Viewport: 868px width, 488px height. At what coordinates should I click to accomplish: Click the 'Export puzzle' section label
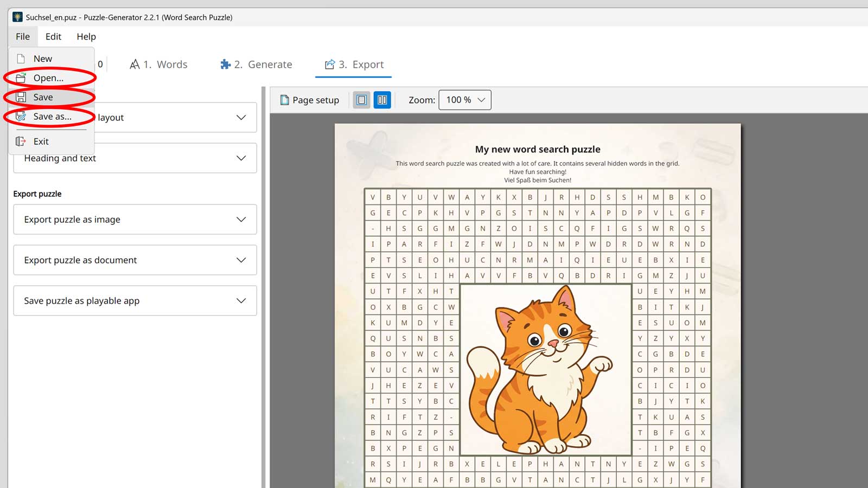coord(37,194)
